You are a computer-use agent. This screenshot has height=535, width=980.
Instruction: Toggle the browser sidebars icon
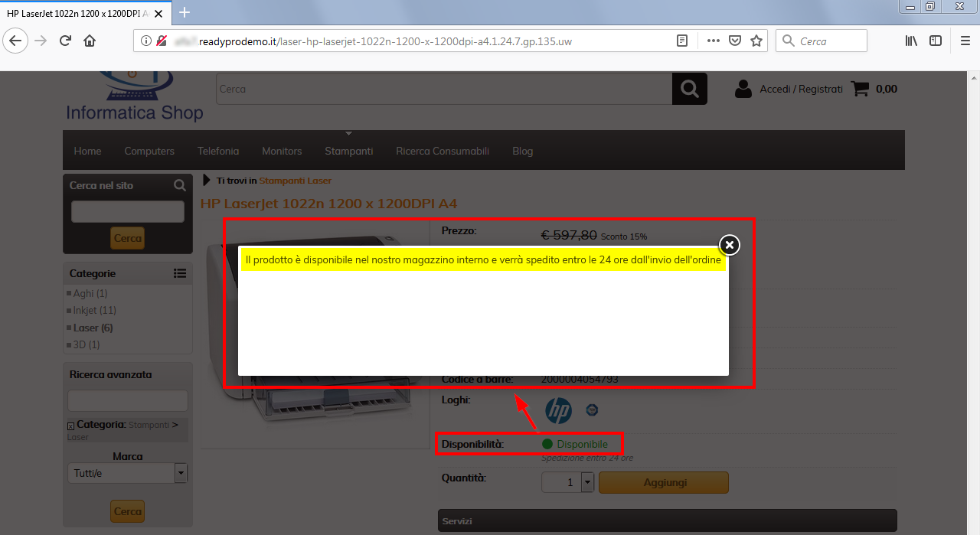936,41
